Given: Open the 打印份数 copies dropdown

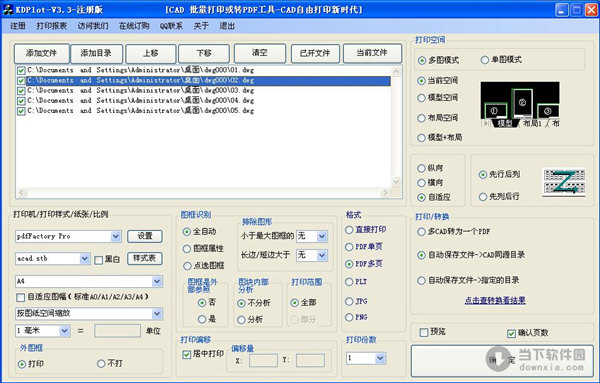Looking at the screenshot, I should tap(380, 358).
